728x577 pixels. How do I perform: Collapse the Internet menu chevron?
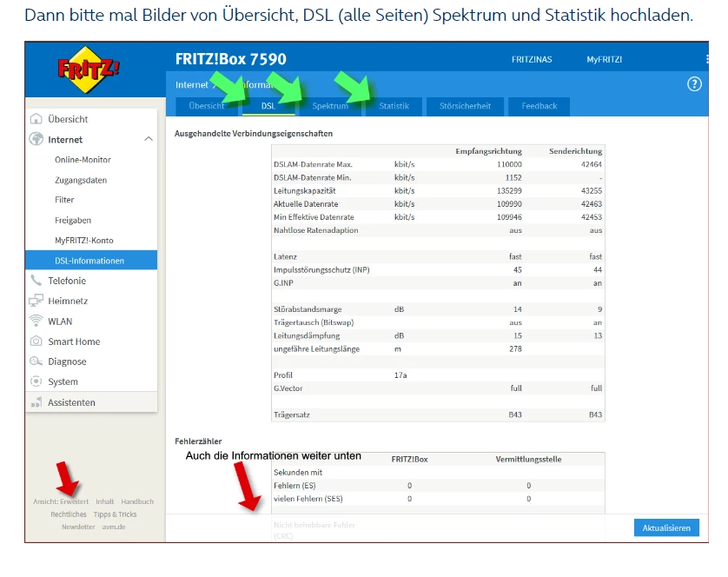point(149,139)
